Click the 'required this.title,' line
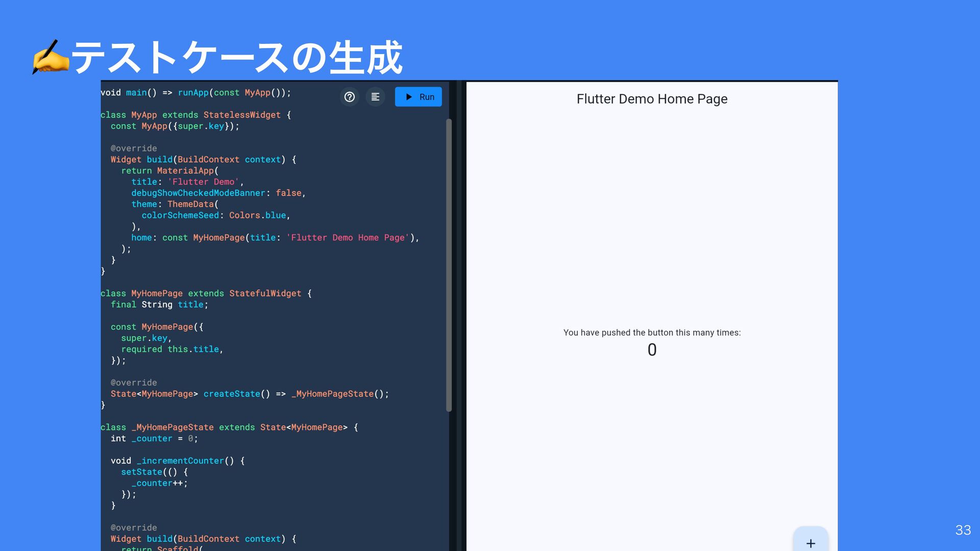The width and height of the screenshot is (980, 551). click(172, 349)
